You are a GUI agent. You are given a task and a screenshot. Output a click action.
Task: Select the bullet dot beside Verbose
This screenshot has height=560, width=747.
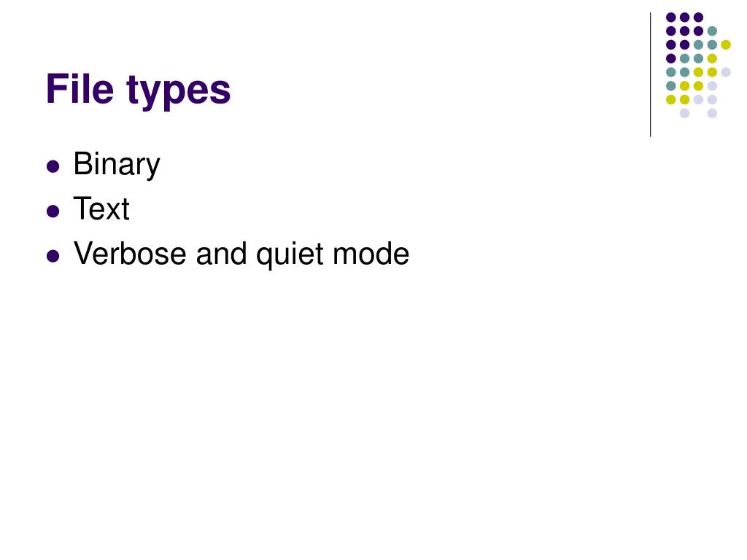[x=53, y=256]
